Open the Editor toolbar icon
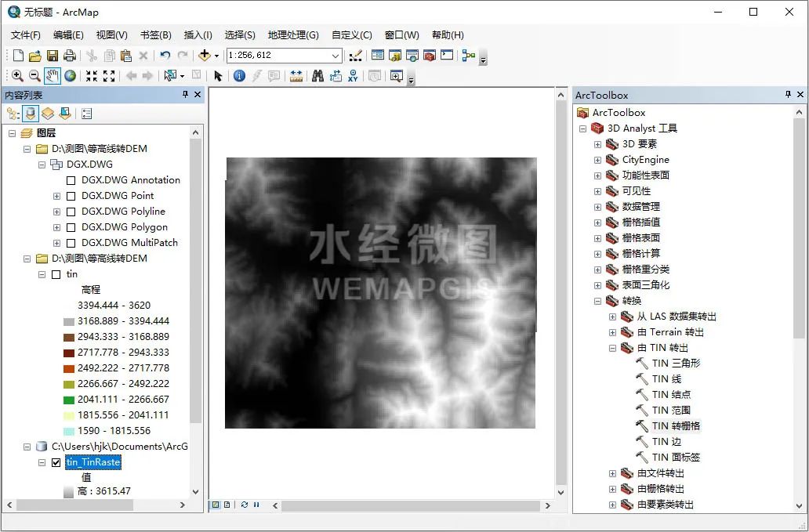The height and width of the screenshot is (532, 809). pyautogui.click(x=355, y=55)
